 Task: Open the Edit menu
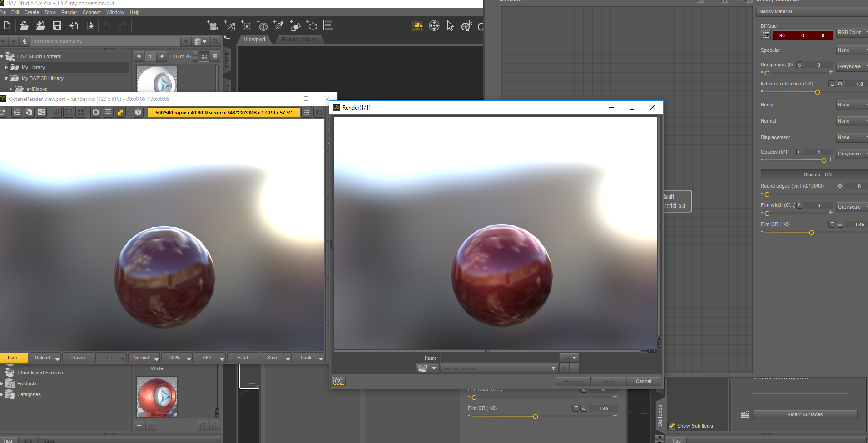[x=15, y=12]
